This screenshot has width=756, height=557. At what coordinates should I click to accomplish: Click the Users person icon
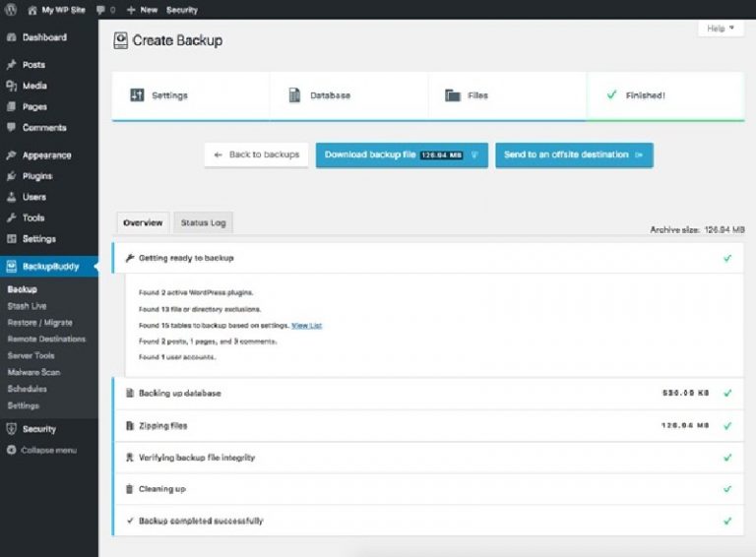[12, 197]
